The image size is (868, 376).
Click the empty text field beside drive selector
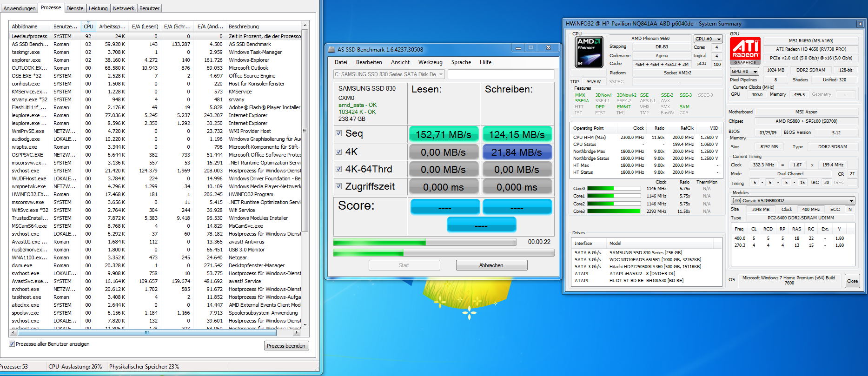(x=501, y=74)
